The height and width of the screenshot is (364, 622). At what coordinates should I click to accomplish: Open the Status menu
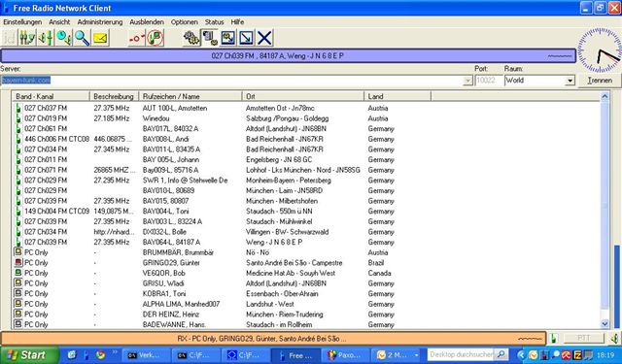(x=214, y=22)
